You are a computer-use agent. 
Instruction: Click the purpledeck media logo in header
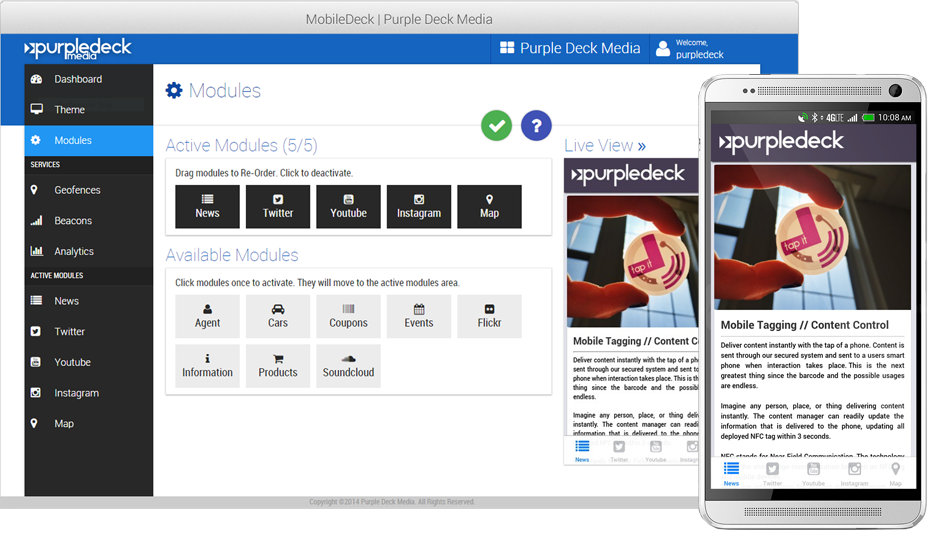coord(78,49)
